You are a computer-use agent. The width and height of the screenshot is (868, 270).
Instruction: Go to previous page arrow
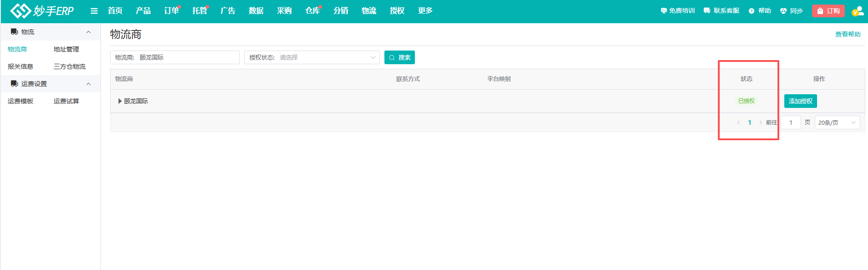(738, 122)
